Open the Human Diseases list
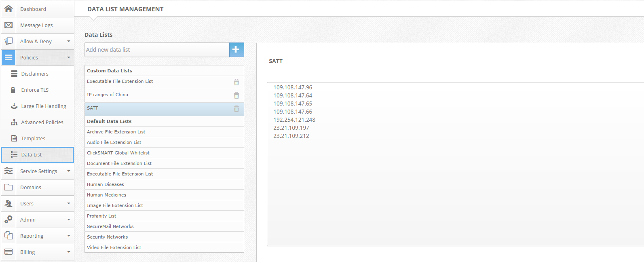644x262 pixels. tap(164, 184)
